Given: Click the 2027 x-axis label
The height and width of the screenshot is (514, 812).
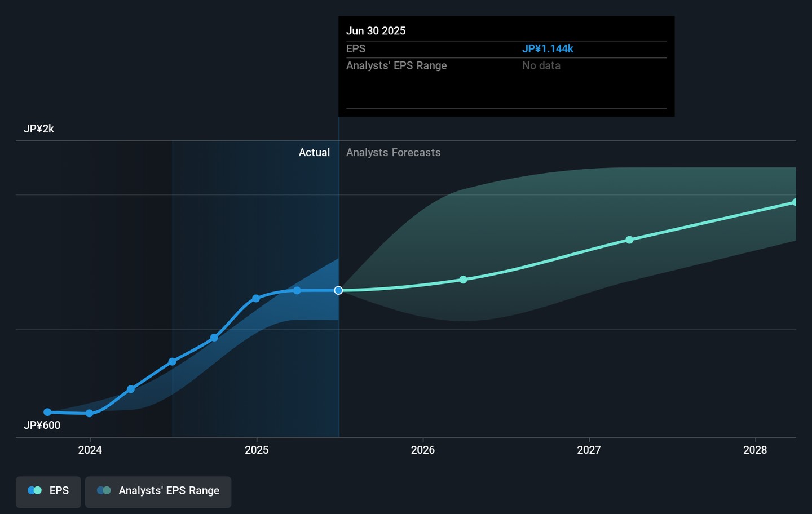Looking at the screenshot, I should point(589,450).
